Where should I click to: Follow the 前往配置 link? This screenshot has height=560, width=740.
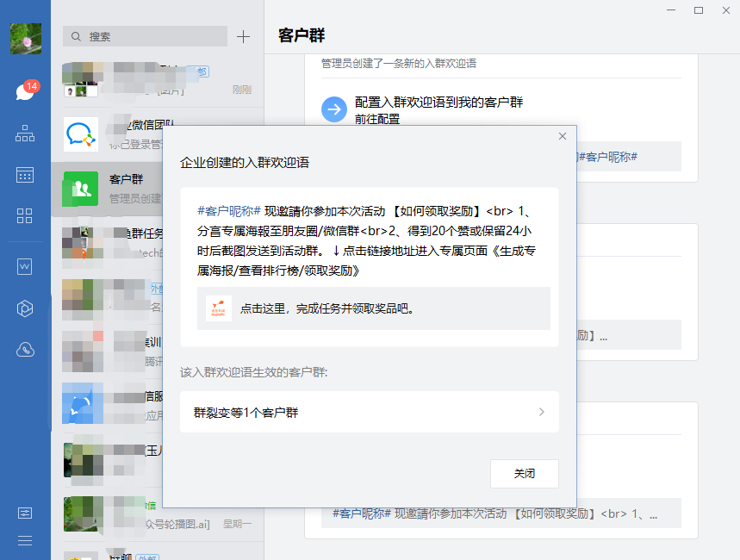tap(377, 119)
